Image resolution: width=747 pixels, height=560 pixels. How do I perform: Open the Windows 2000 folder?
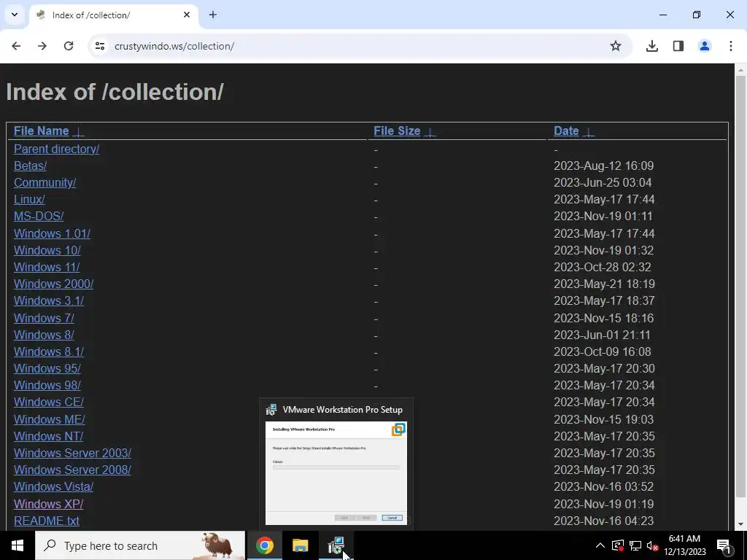[x=53, y=284]
